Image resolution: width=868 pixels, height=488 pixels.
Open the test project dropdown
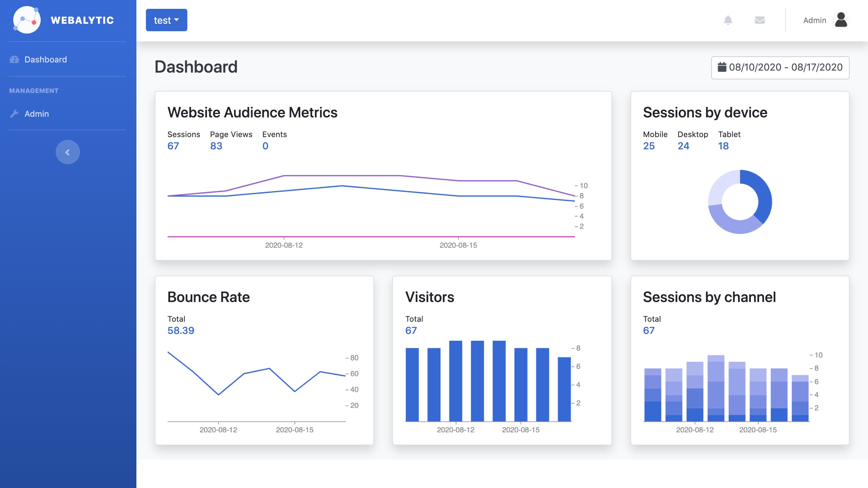[x=166, y=20]
